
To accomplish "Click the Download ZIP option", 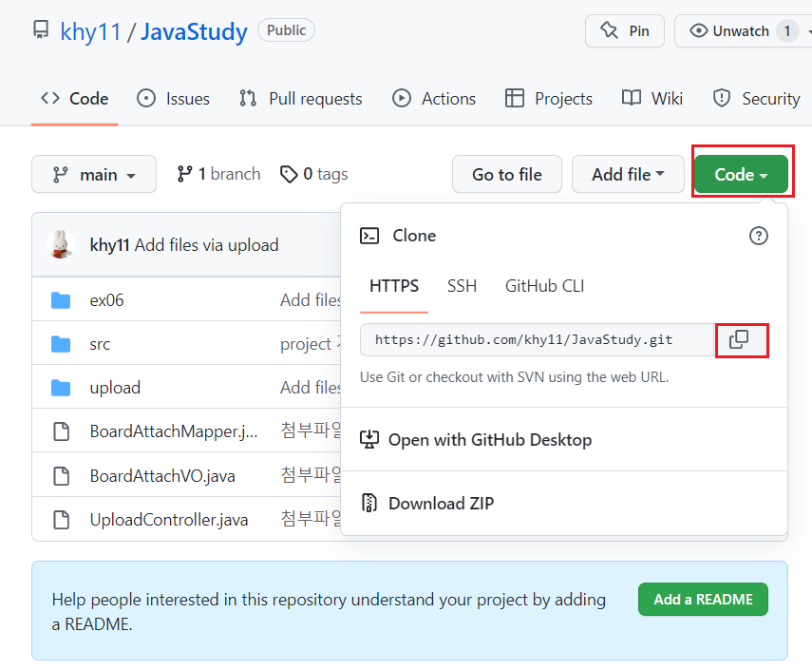I will click(442, 503).
